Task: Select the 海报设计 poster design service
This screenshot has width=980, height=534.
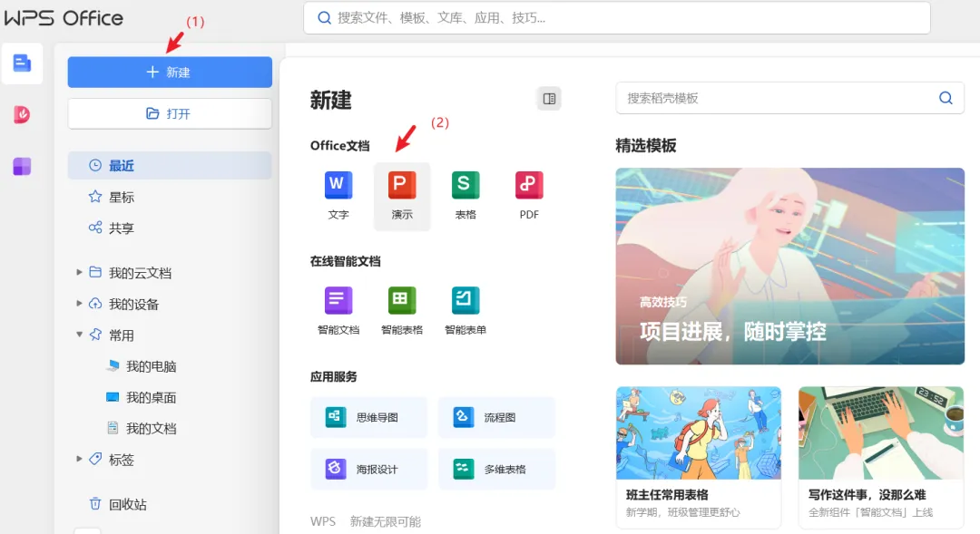Action: pos(368,469)
